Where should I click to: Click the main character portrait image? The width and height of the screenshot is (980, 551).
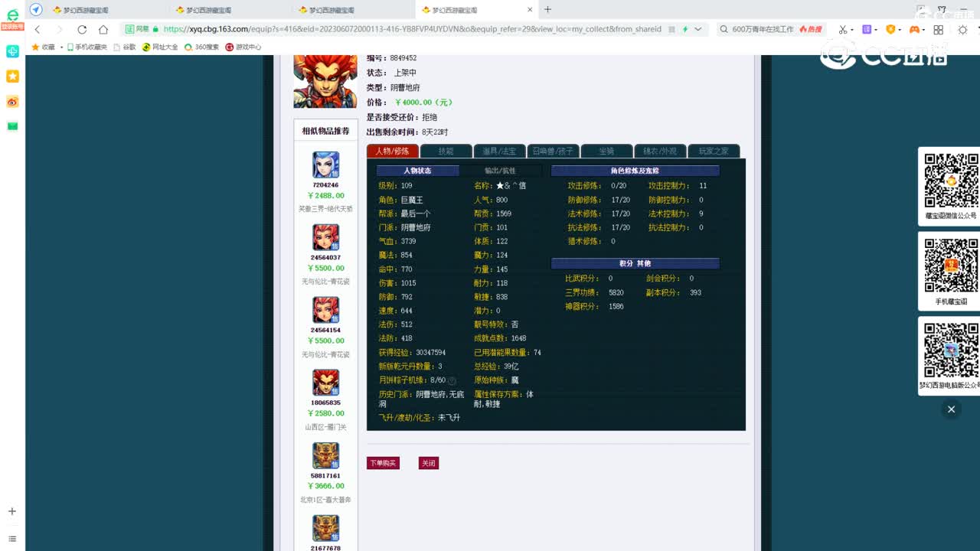pos(325,81)
